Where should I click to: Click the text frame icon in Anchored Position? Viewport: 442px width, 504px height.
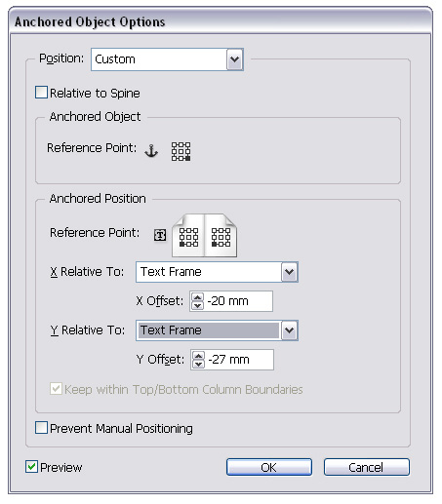coord(160,235)
